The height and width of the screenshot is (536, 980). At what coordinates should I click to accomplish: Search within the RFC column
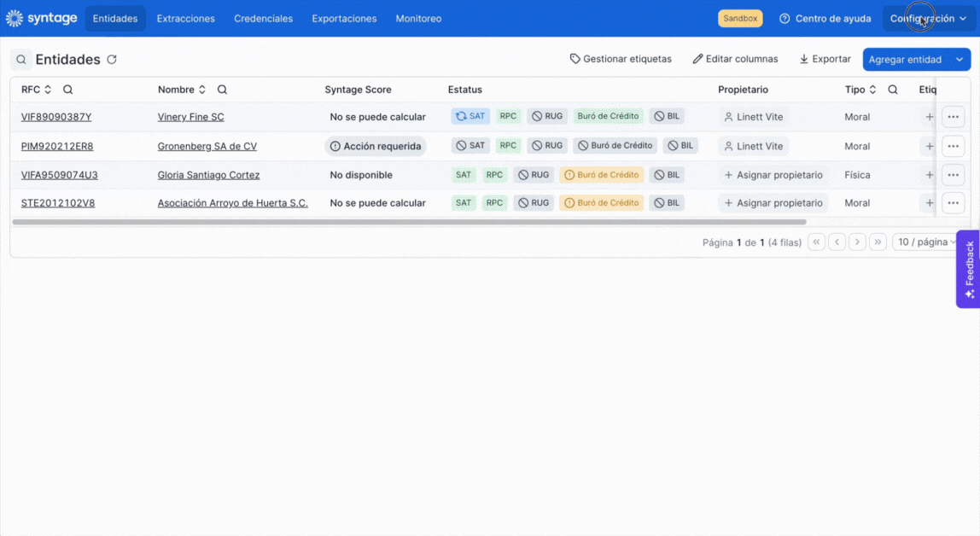tap(68, 90)
